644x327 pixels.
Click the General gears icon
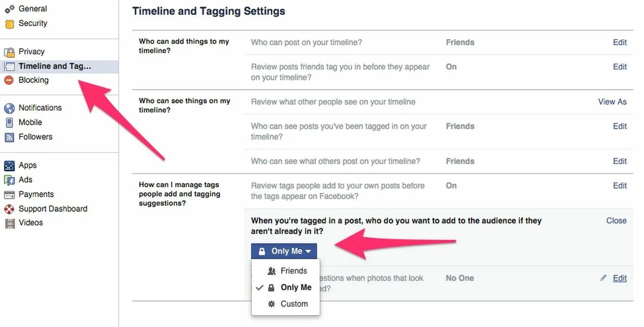[9, 9]
